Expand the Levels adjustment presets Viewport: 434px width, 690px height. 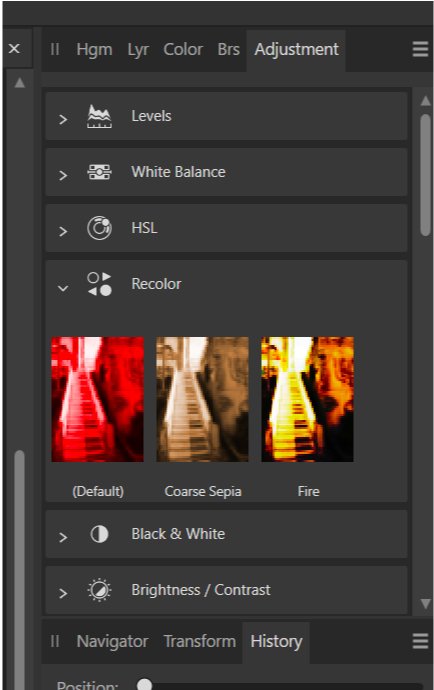(63, 119)
